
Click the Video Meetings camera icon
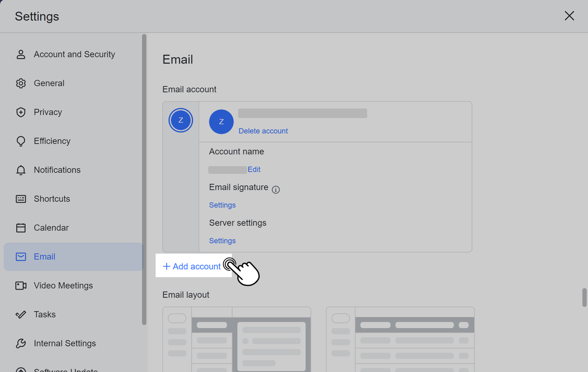point(21,286)
